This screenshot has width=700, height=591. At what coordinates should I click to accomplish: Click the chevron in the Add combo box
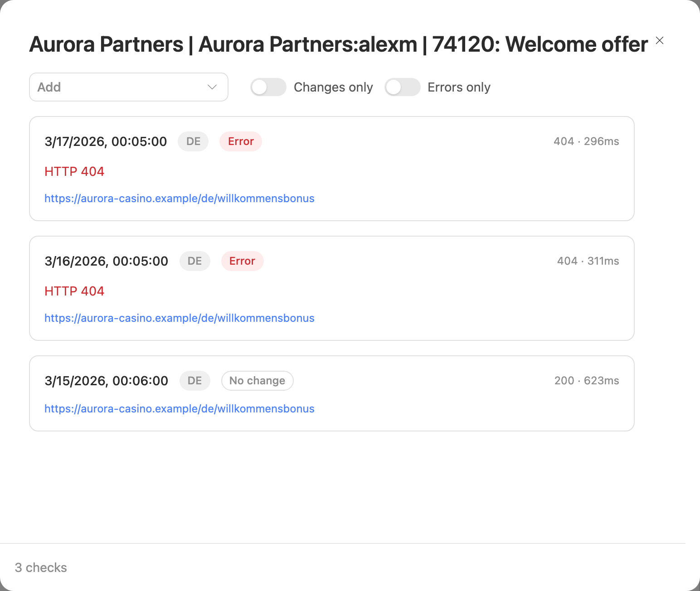pyautogui.click(x=212, y=87)
